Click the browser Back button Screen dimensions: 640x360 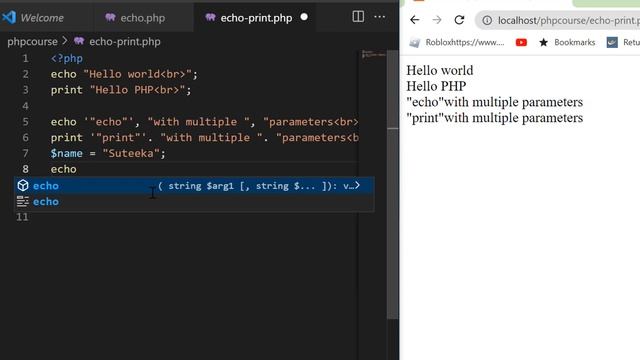pyautogui.click(x=415, y=20)
